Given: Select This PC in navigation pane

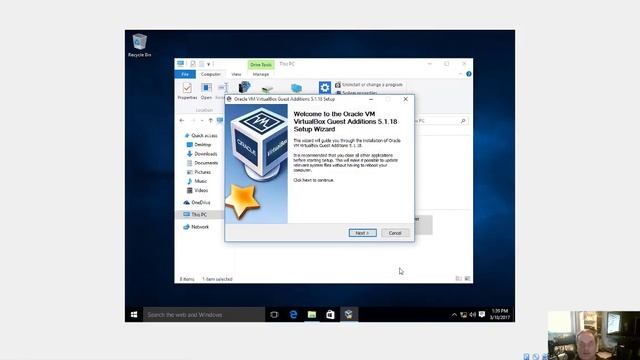Looking at the screenshot, I should pos(195,215).
